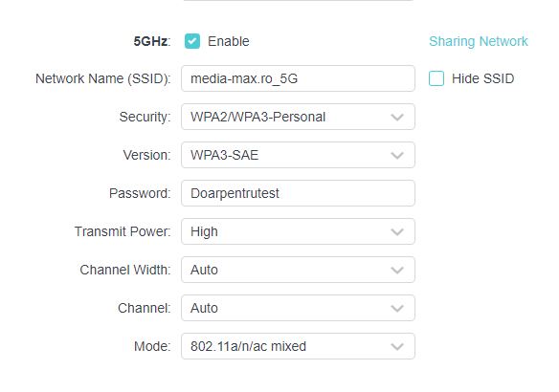The height and width of the screenshot is (392, 559).
Task: Open the Channel Width combo box set to Auto
Action: pyautogui.click(x=298, y=270)
